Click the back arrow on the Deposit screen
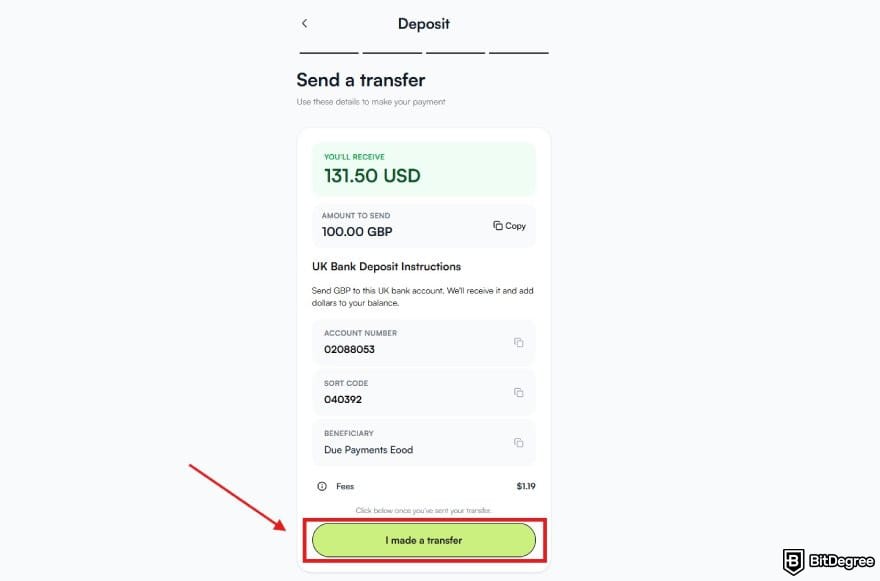Image resolution: width=880 pixels, height=581 pixels. click(304, 22)
